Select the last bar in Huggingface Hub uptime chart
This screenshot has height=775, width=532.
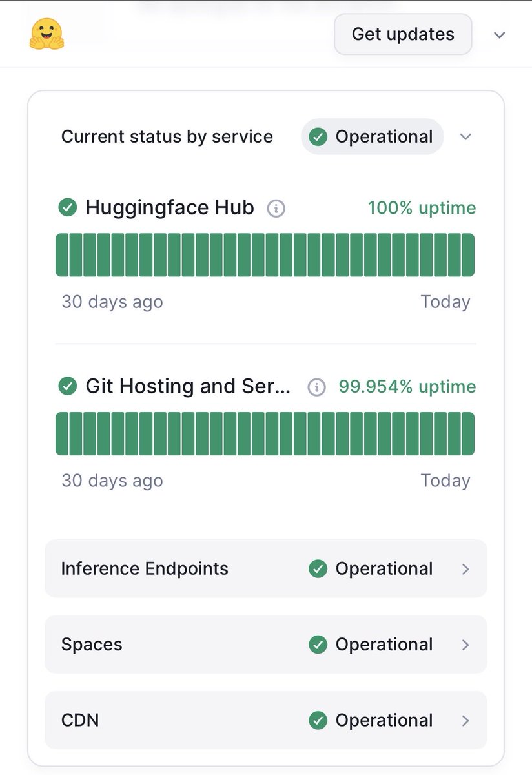(469, 255)
